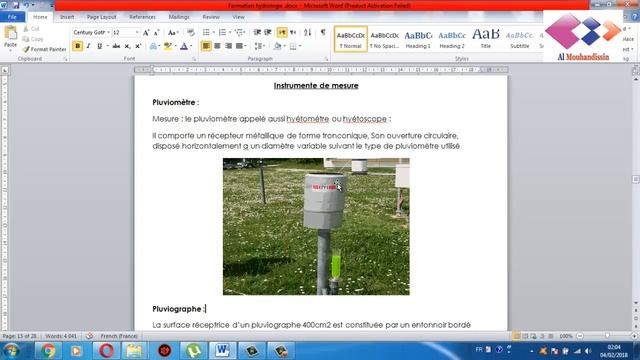Click the Clear Formatting icon

(x=191, y=33)
